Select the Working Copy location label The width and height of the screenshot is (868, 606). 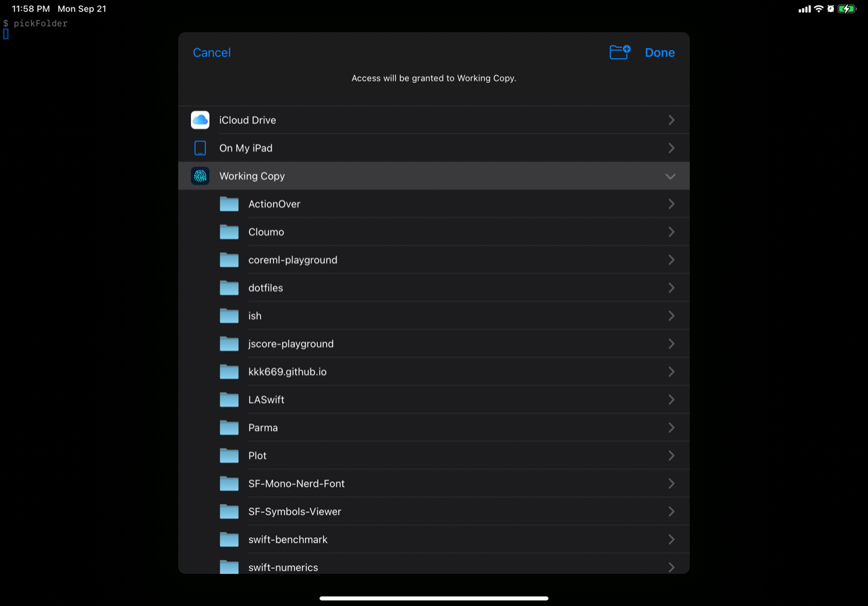252,176
